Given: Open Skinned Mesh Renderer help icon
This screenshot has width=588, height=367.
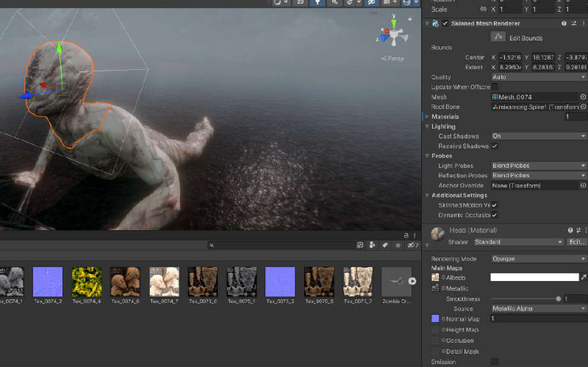Looking at the screenshot, I should (564, 24).
